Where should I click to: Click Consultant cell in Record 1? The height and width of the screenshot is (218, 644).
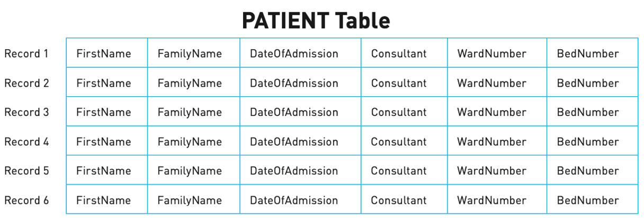point(405,53)
